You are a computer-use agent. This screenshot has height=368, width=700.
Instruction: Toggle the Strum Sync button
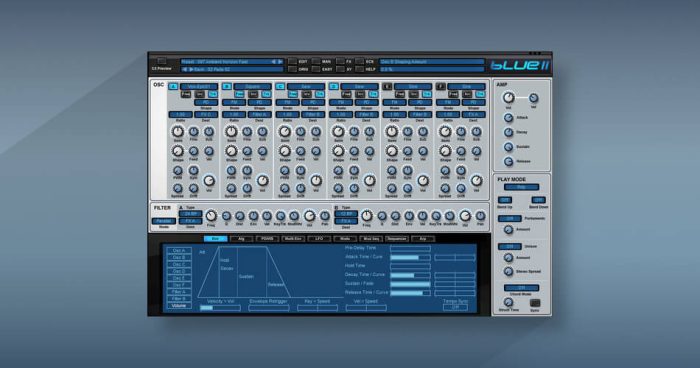point(534,303)
